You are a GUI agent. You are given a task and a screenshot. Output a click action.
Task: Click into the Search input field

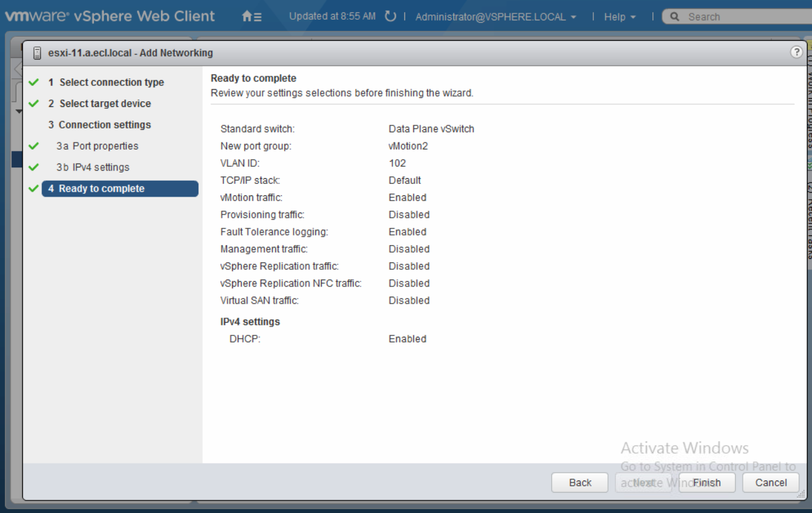(744, 17)
